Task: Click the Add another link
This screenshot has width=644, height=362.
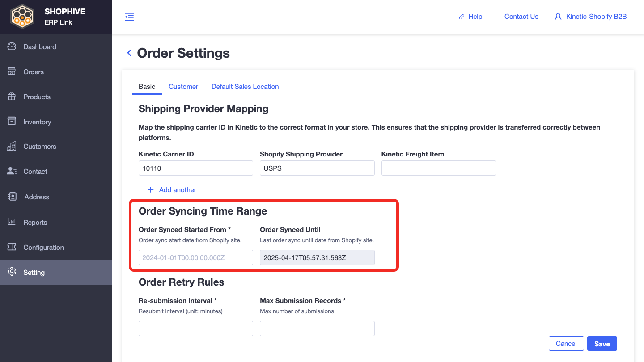Action: tap(172, 190)
